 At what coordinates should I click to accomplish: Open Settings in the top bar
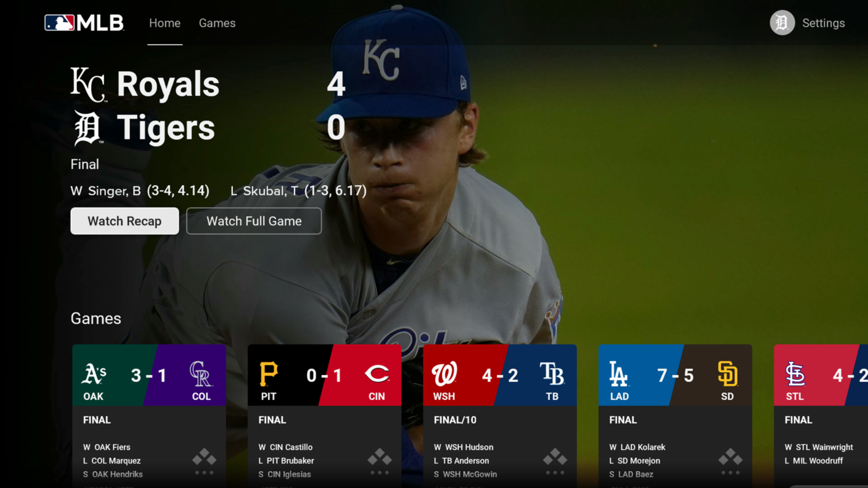[823, 23]
